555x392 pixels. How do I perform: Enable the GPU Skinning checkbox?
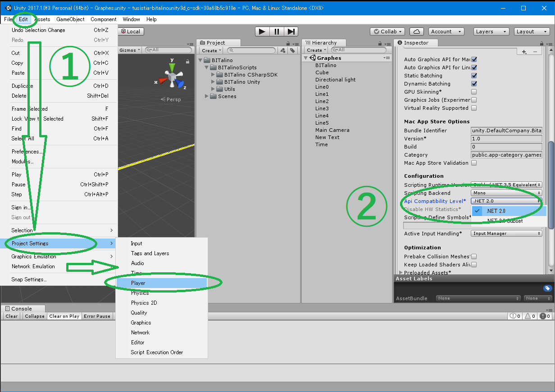coord(474,92)
